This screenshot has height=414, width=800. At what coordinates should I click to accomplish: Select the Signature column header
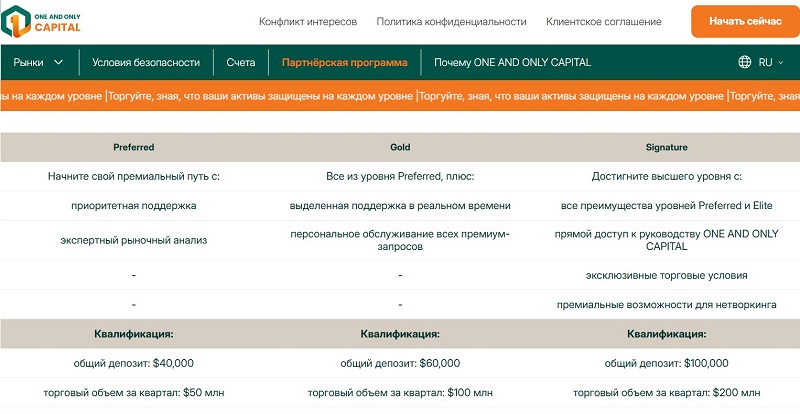[x=666, y=147]
